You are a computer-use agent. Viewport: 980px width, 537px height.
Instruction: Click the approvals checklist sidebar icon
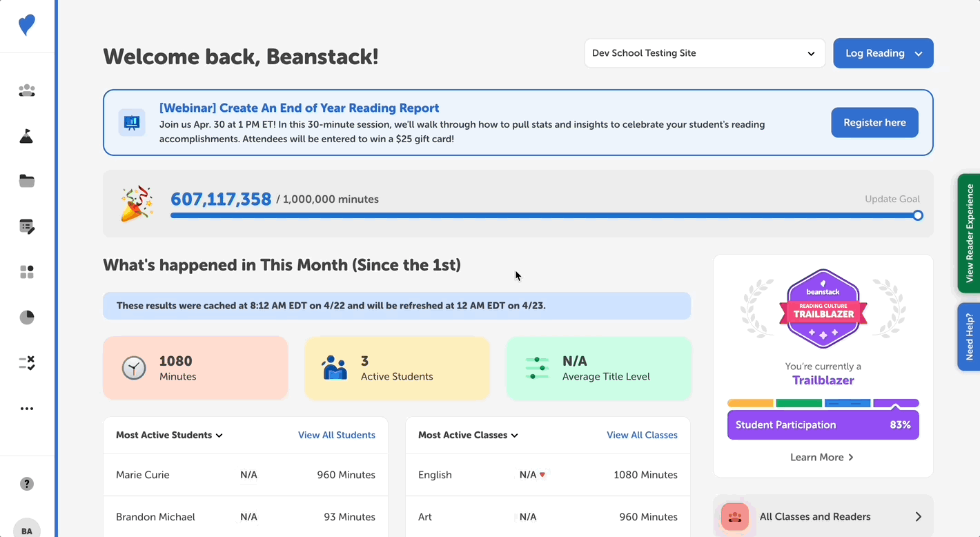(x=26, y=362)
